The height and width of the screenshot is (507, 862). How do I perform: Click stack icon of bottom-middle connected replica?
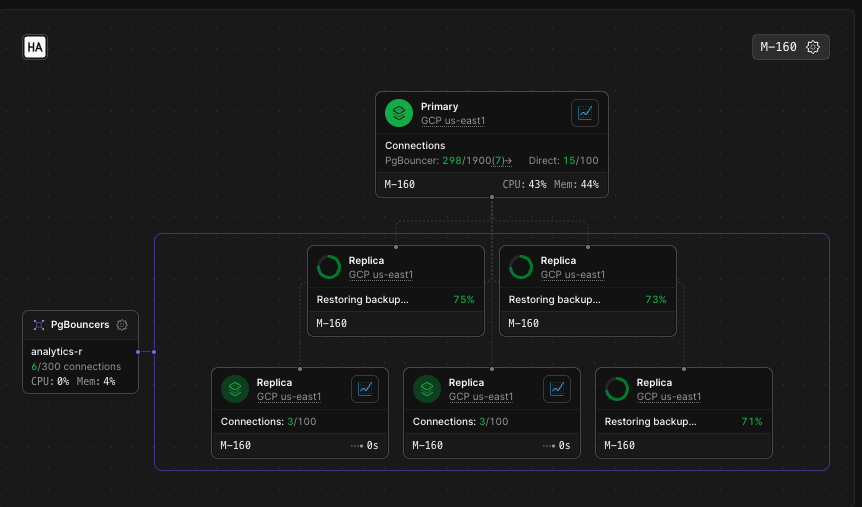click(x=427, y=389)
